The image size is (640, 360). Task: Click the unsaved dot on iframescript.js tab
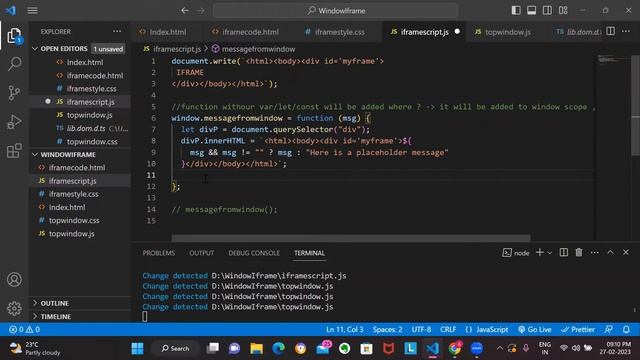(x=457, y=31)
